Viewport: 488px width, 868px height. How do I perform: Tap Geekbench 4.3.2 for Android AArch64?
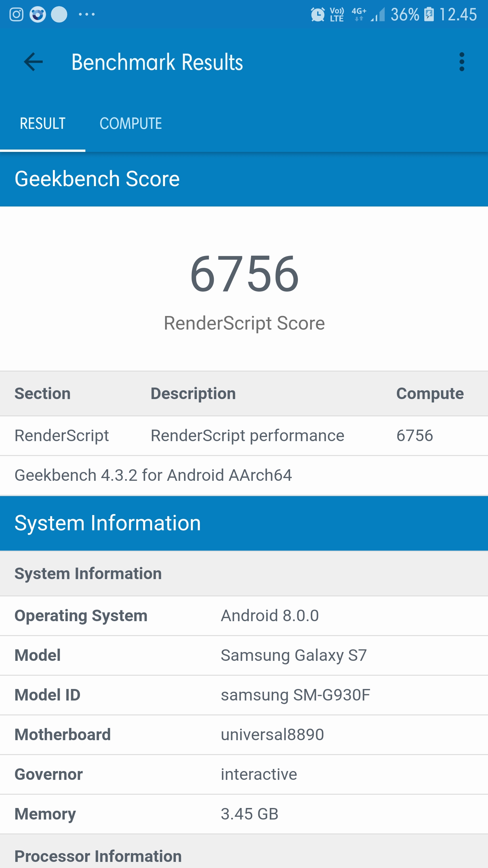click(x=153, y=475)
